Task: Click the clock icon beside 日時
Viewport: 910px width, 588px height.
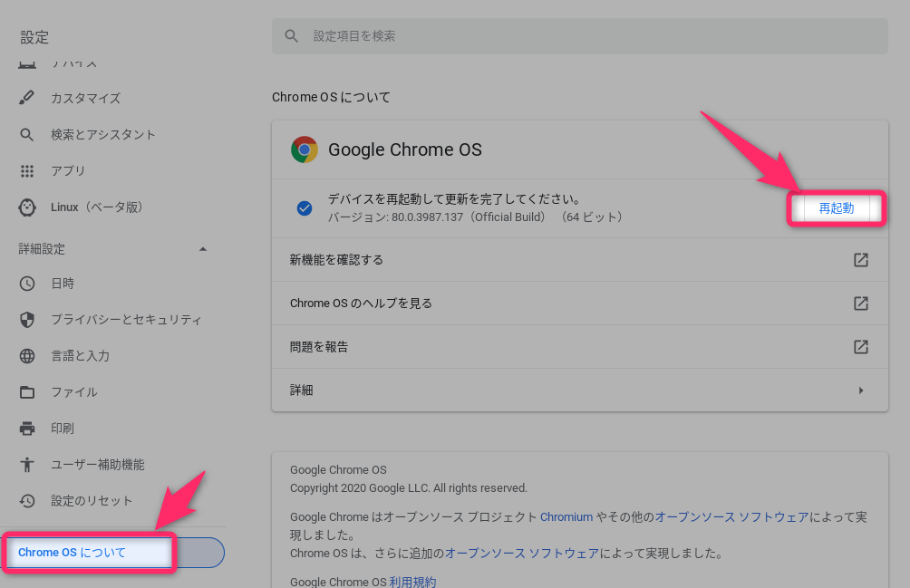Action: click(26, 284)
